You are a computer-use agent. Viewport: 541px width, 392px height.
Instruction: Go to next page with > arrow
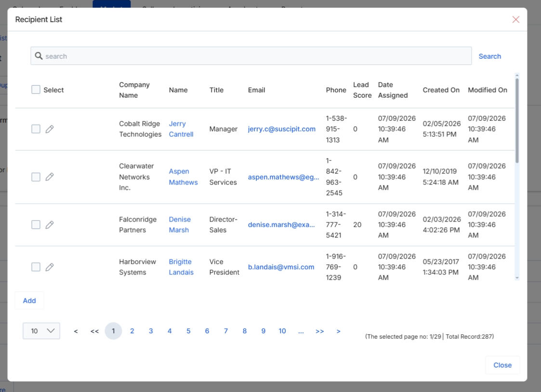point(339,331)
